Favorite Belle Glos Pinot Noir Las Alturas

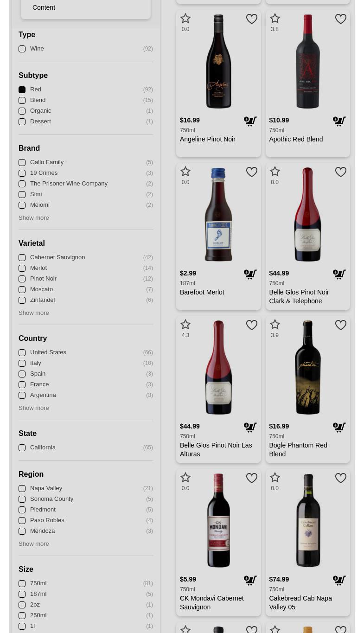click(x=251, y=325)
